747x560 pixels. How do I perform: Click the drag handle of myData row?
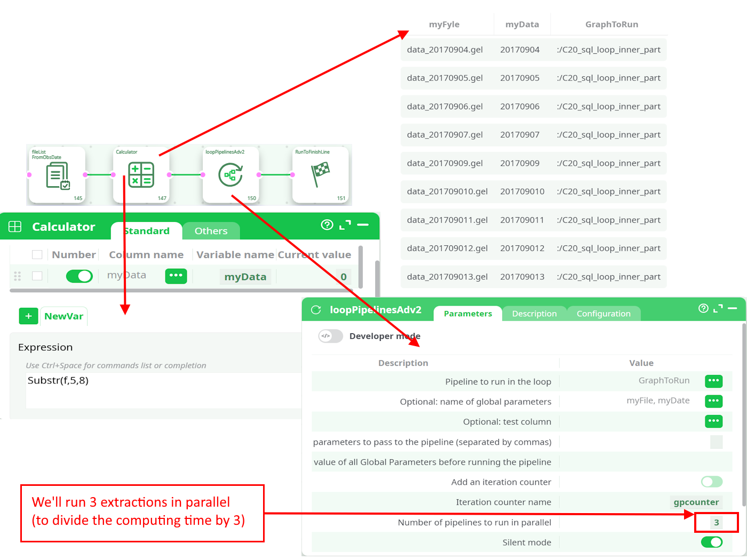coord(17,276)
